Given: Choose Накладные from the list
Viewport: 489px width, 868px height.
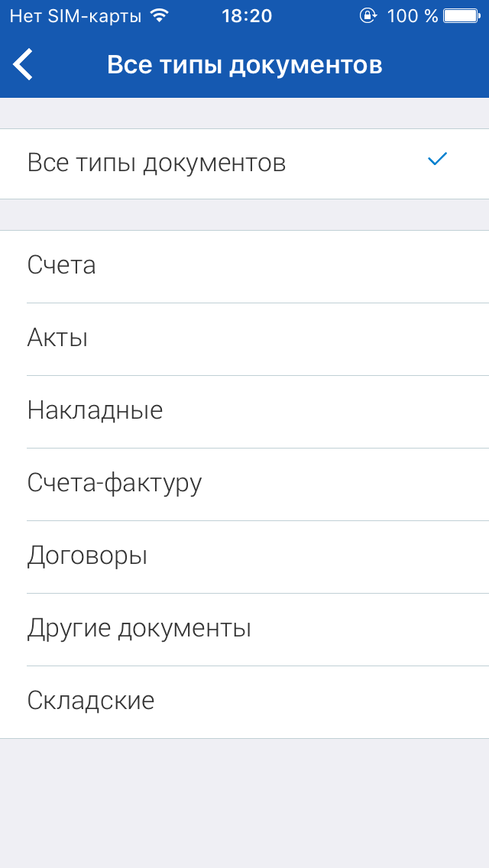Looking at the screenshot, I should (244, 411).
